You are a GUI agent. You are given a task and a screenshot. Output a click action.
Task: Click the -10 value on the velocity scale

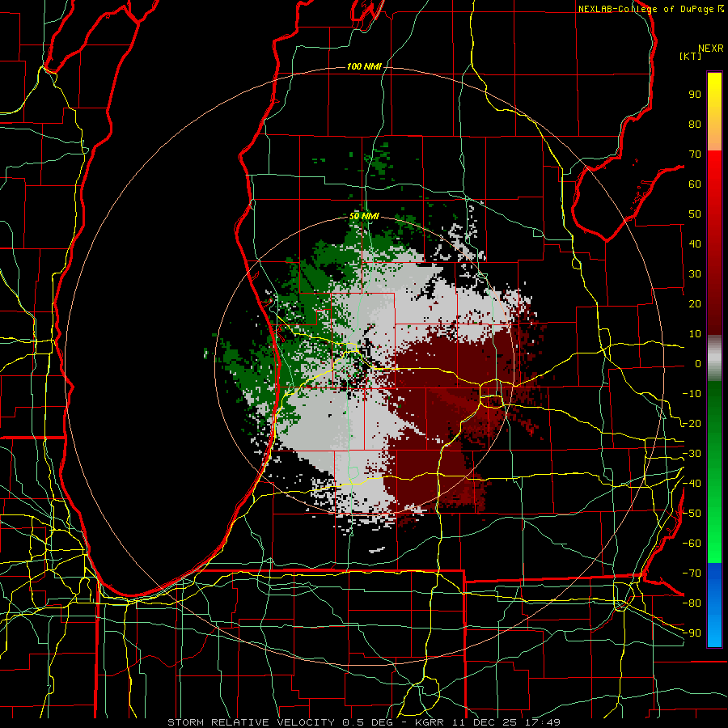pyautogui.click(x=692, y=394)
